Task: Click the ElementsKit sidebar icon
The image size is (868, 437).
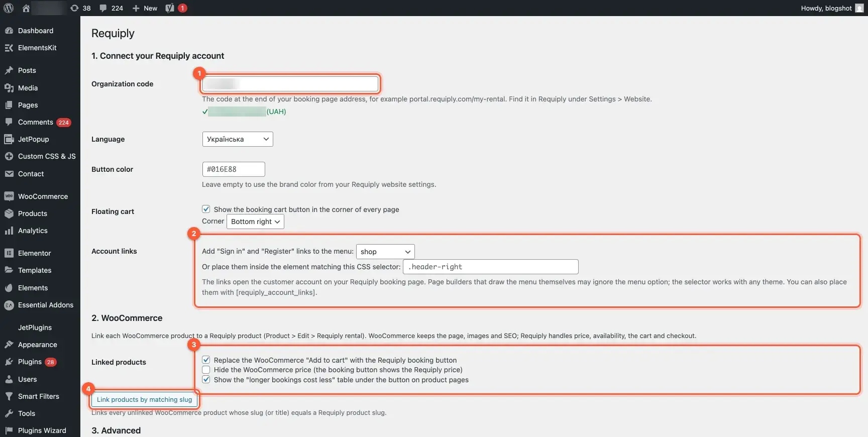Action: pos(9,48)
